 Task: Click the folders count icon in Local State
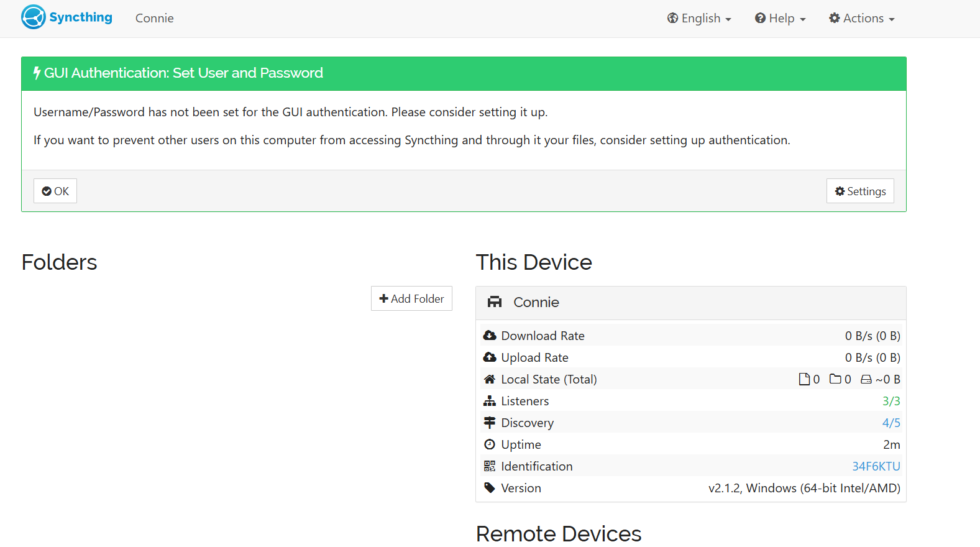(835, 379)
